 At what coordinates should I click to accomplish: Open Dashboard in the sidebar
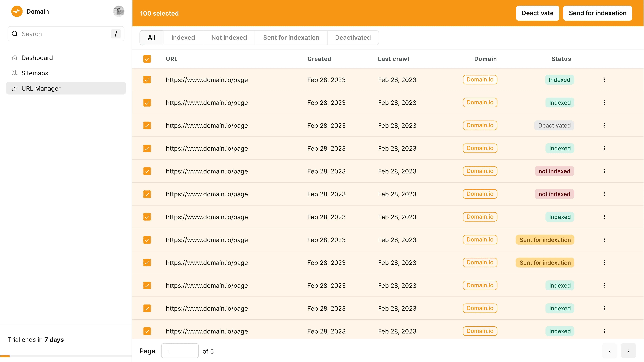tap(66, 58)
